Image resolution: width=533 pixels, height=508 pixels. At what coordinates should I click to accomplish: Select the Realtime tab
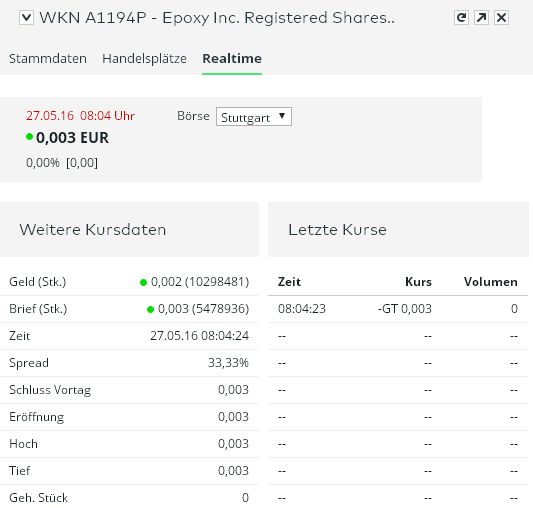[x=232, y=58]
